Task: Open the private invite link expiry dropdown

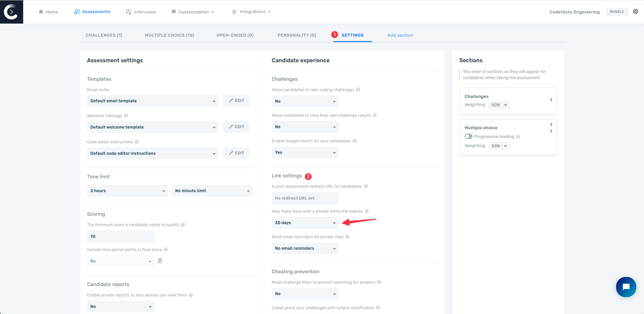Action: (x=305, y=223)
